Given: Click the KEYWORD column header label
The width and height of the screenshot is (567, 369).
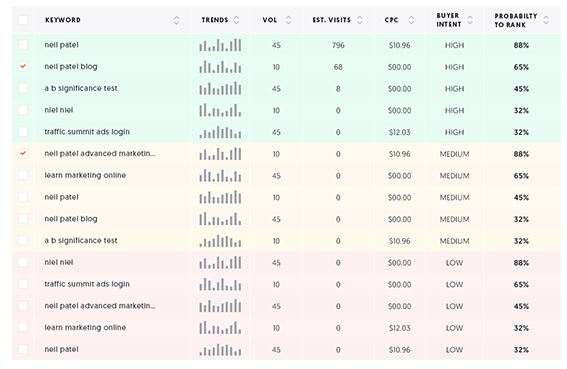Looking at the screenshot, I should click(x=63, y=20).
